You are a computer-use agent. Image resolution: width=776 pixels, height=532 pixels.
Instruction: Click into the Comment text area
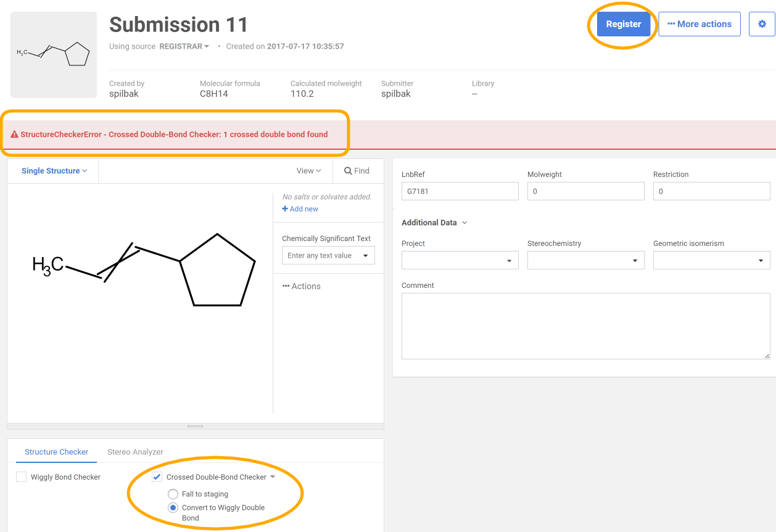coord(585,325)
